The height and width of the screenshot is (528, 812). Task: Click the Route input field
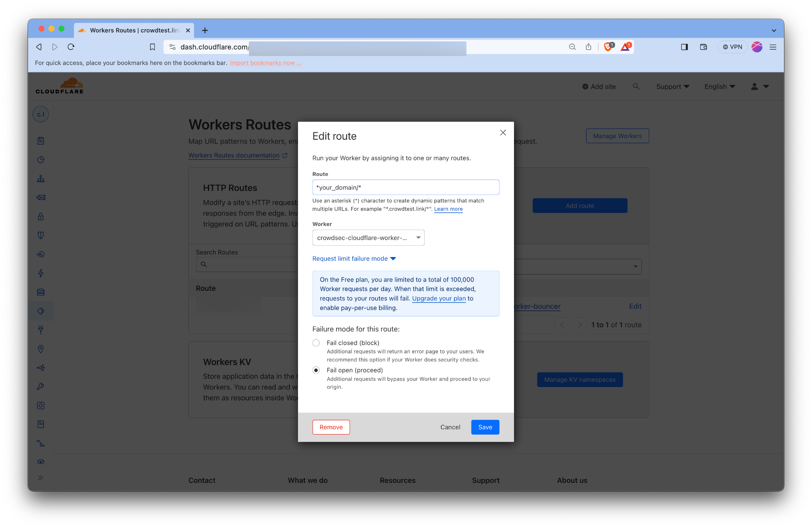(406, 187)
